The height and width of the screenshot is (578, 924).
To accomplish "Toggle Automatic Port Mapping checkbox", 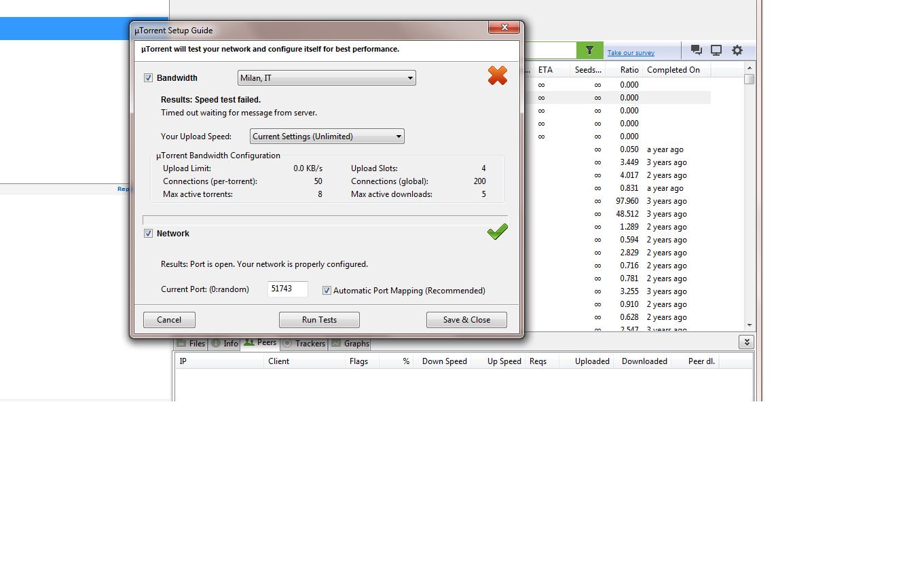I will coord(327,291).
